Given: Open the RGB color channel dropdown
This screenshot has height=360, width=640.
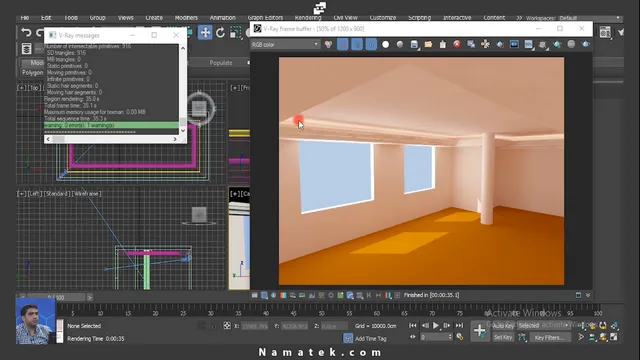Looking at the screenshot, I should point(285,44).
